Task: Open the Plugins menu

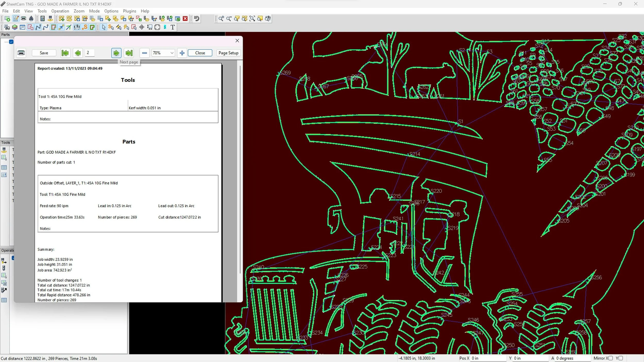Action: pos(129,11)
